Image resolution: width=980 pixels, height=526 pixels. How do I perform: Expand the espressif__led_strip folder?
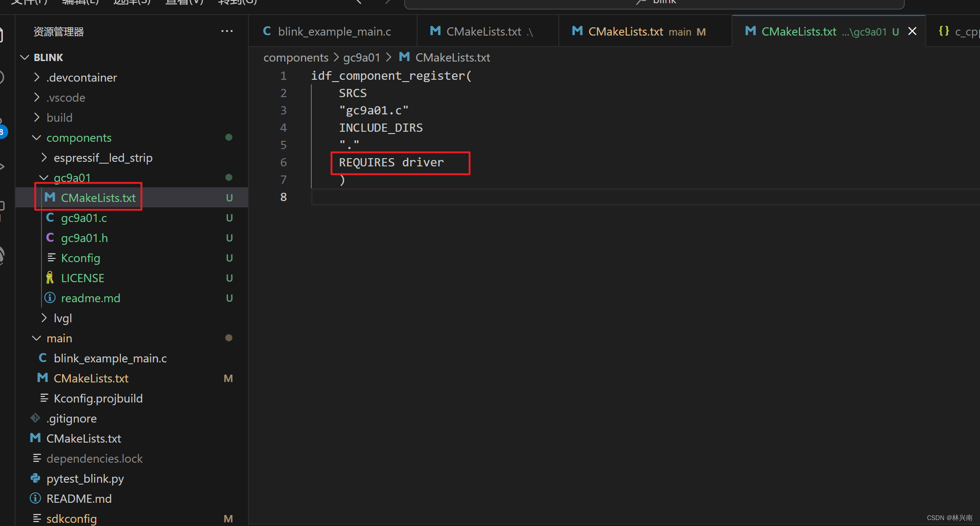(44, 158)
